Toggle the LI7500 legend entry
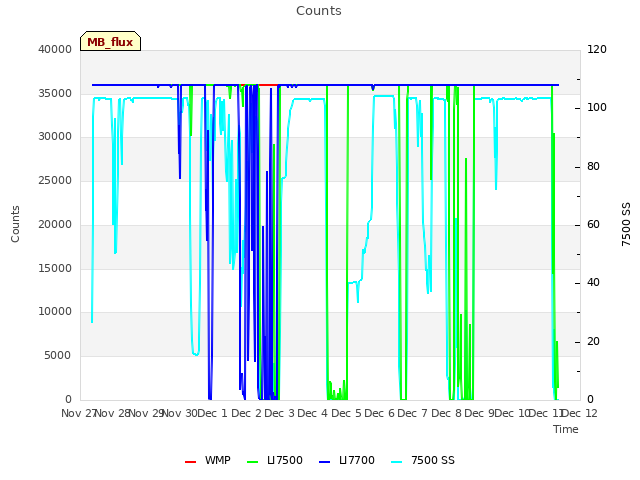 pos(275,460)
